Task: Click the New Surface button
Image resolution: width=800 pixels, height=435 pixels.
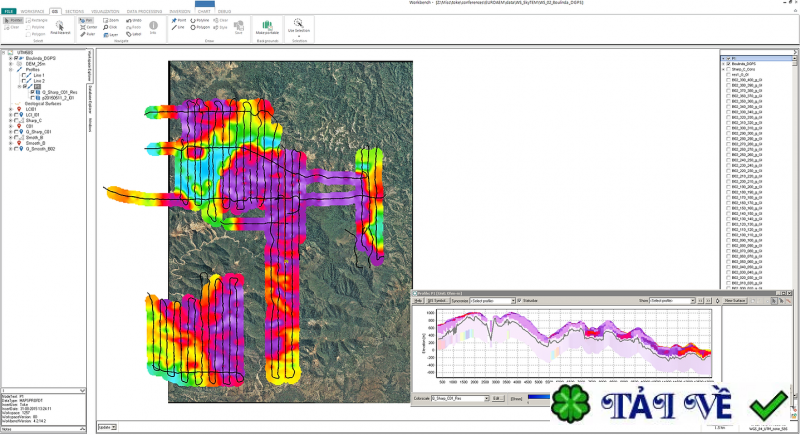Action: [735, 300]
